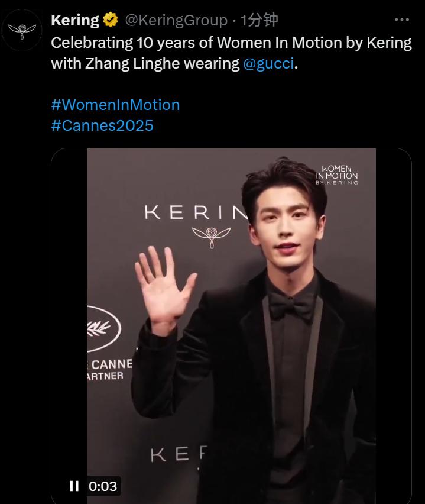Click the Women In Motion watermark in video

337,175
